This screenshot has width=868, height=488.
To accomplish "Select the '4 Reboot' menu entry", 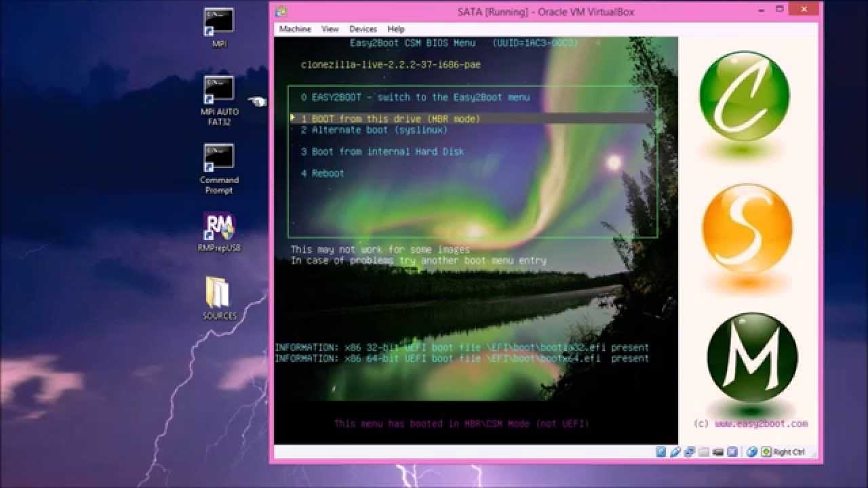I will pos(323,173).
